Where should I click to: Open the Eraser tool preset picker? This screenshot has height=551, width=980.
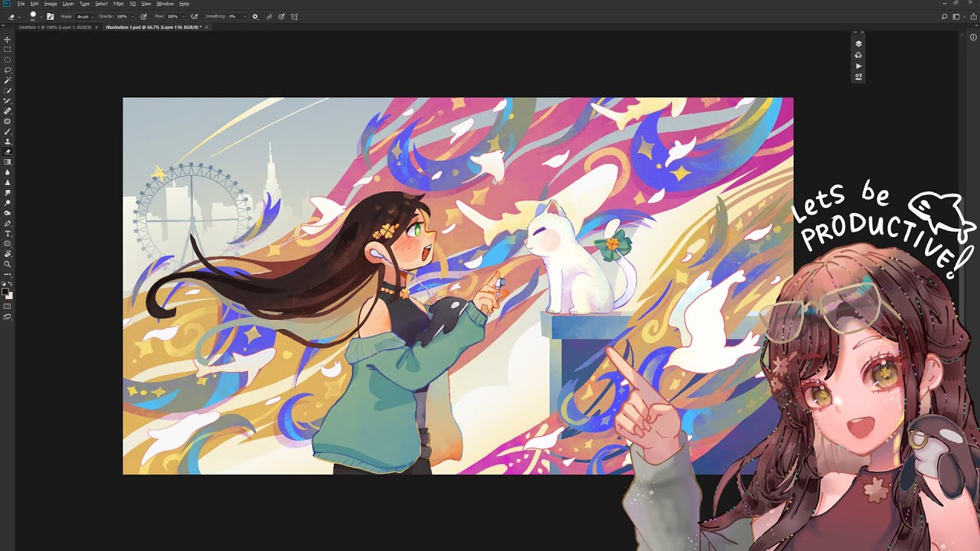pos(15,17)
